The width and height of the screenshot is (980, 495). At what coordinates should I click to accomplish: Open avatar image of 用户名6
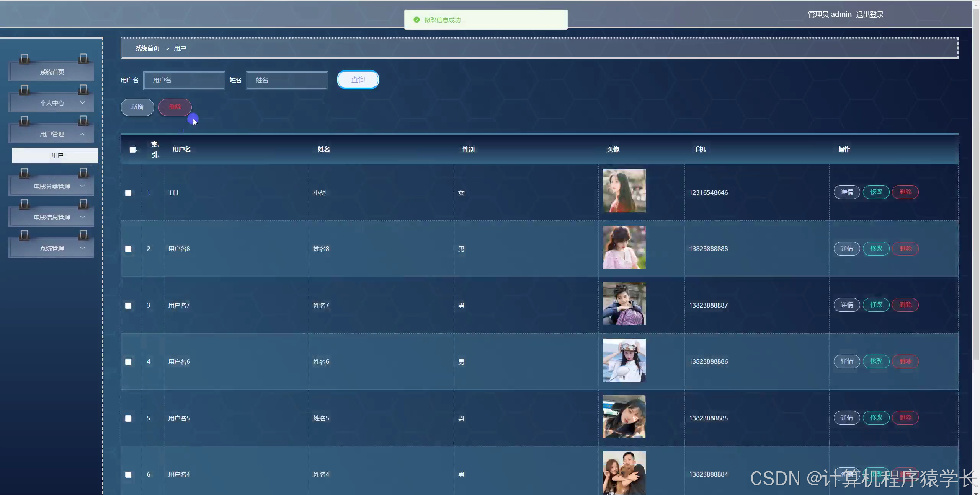624,360
